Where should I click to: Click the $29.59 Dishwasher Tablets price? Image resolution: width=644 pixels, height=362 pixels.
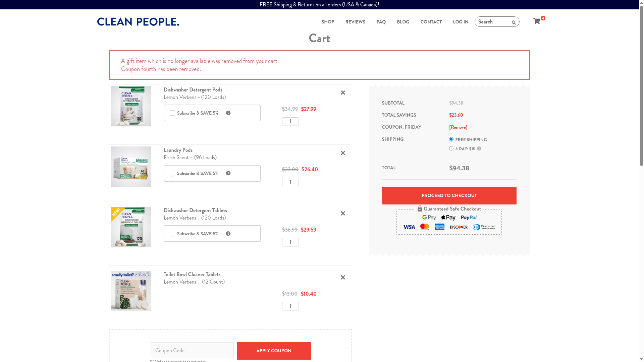click(308, 230)
